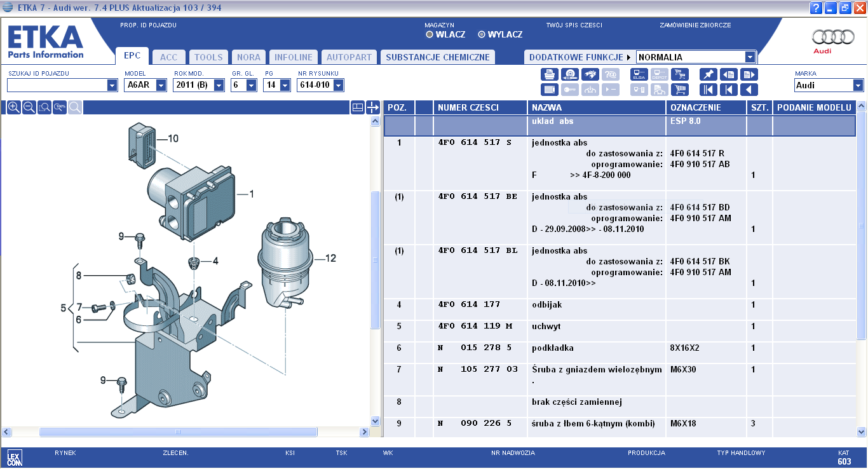Open the SUBSTANCJE CHEMICZNE tab
Viewport: 868px width, 469px height.
[x=438, y=57]
